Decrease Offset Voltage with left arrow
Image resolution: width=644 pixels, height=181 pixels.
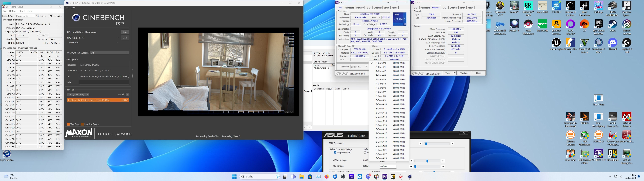pyautogui.click(x=411, y=161)
